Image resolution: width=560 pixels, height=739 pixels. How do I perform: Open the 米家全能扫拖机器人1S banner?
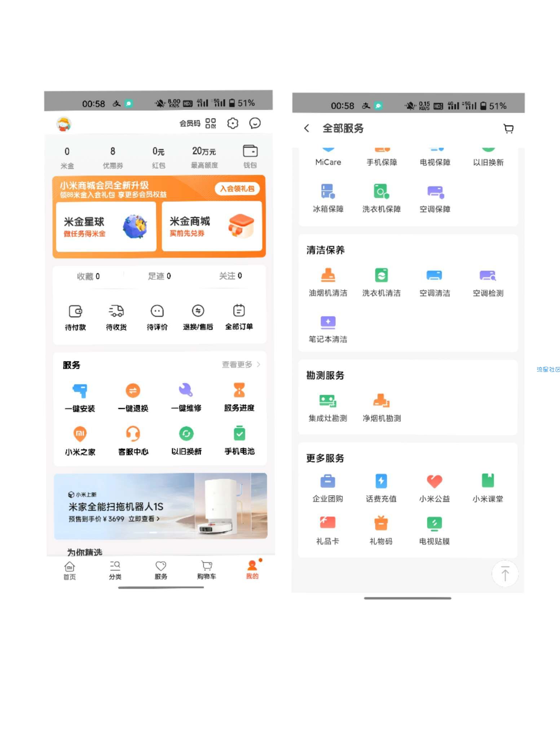[161, 506]
